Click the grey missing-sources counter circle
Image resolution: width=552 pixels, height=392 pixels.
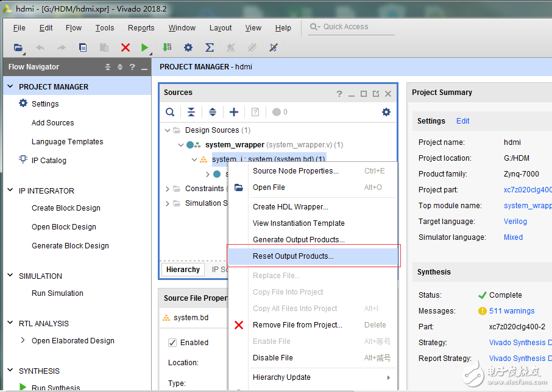tap(277, 112)
